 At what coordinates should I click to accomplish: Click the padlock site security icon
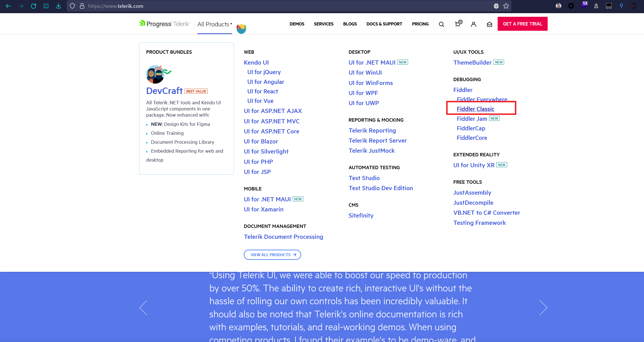[82, 6]
